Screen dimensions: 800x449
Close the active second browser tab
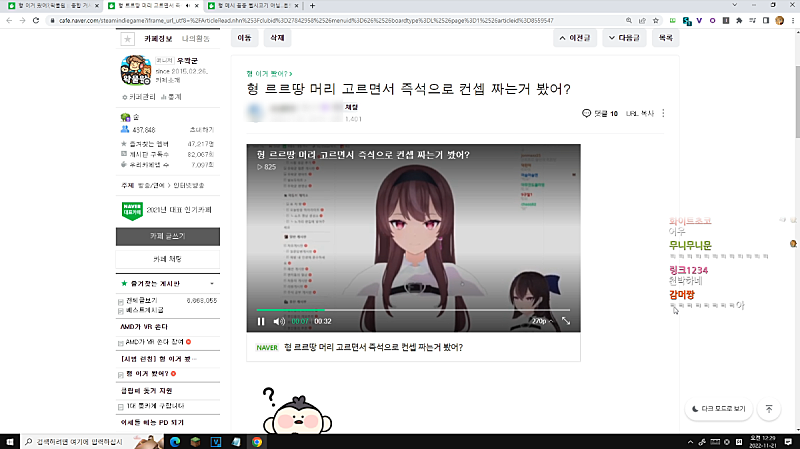pos(197,6)
